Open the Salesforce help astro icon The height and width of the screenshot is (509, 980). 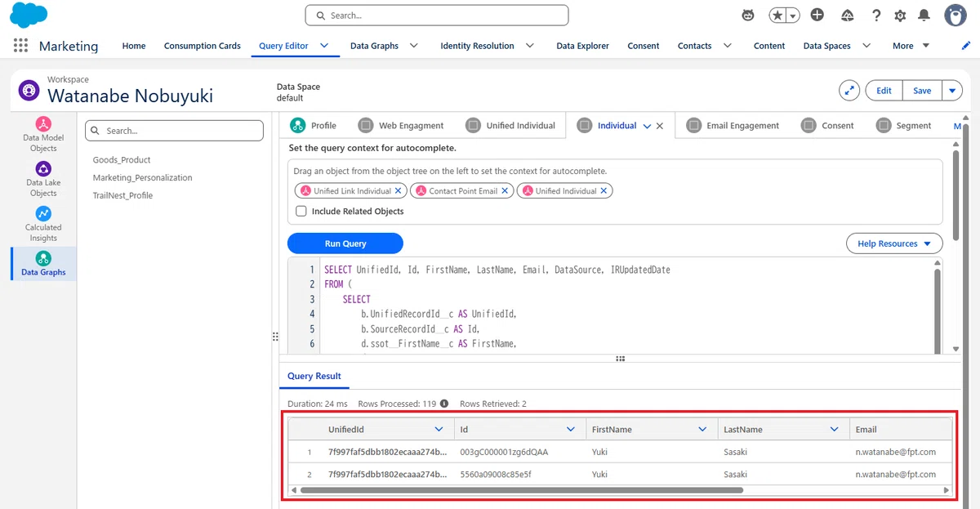click(x=747, y=15)
